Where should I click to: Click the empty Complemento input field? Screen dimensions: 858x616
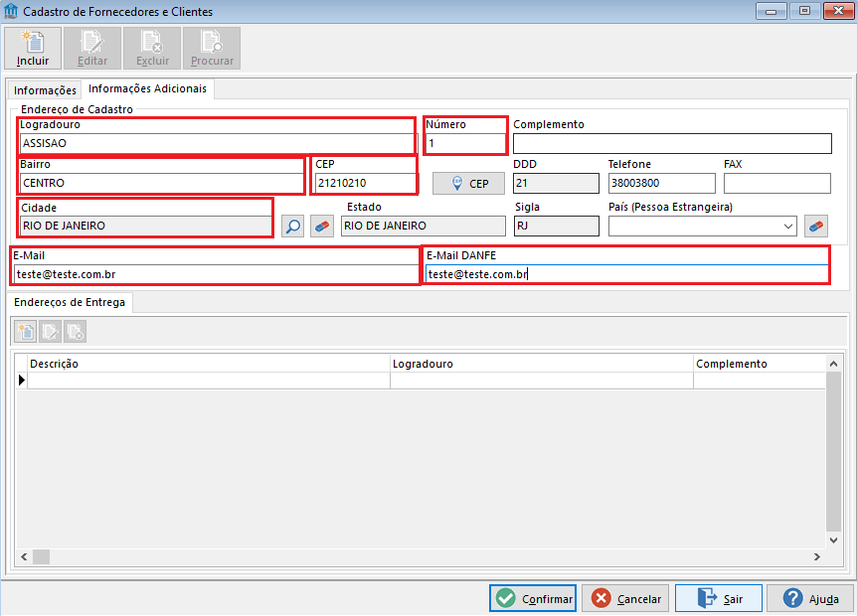coord(672,143)
